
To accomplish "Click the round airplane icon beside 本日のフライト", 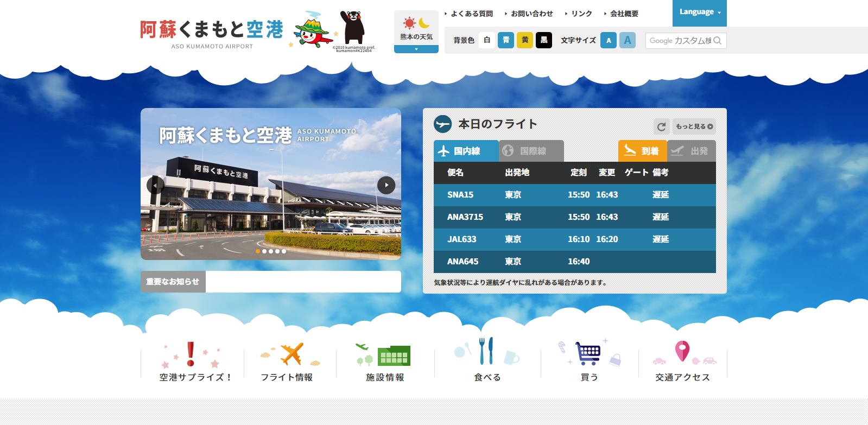I will click(x=443, y=124).
